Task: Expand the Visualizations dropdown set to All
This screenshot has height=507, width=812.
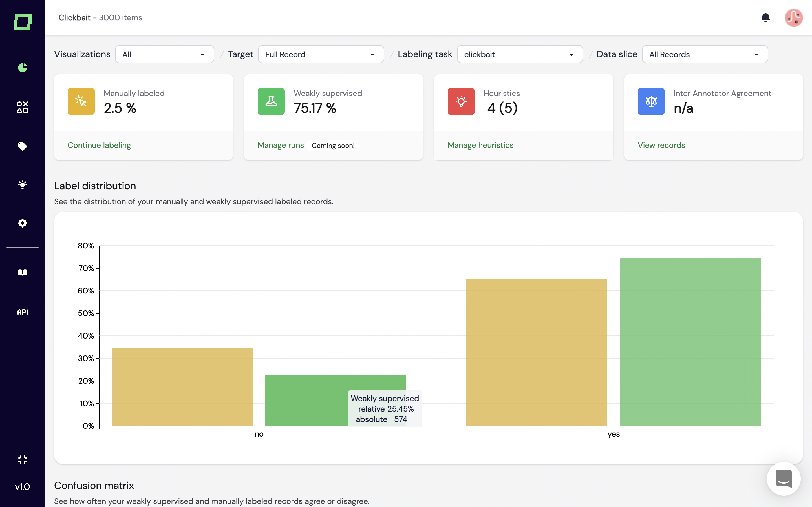Action: point(164,54)
